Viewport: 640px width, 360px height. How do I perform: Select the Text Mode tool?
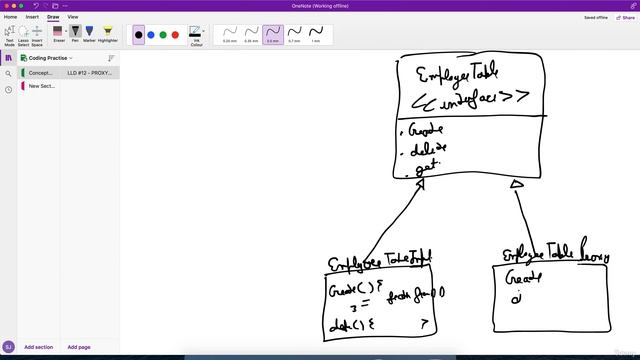[9, 36]
